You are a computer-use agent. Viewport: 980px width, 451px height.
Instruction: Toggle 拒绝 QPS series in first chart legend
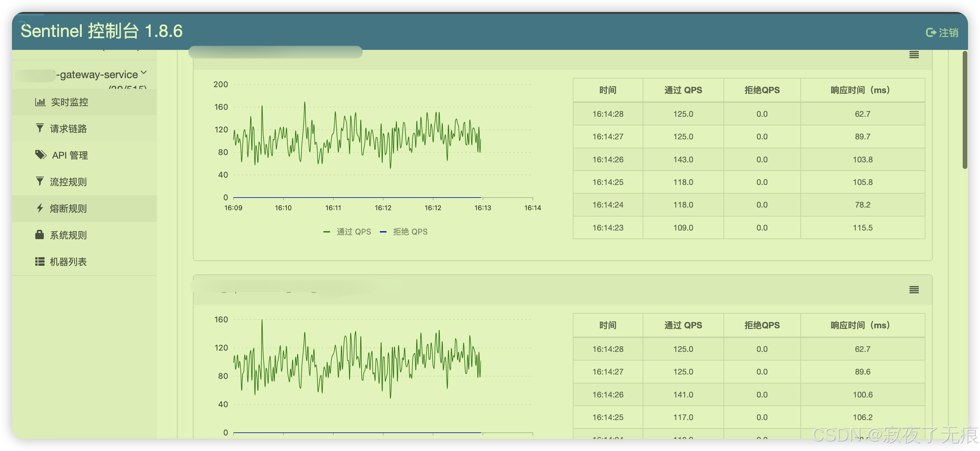[404, 231]
